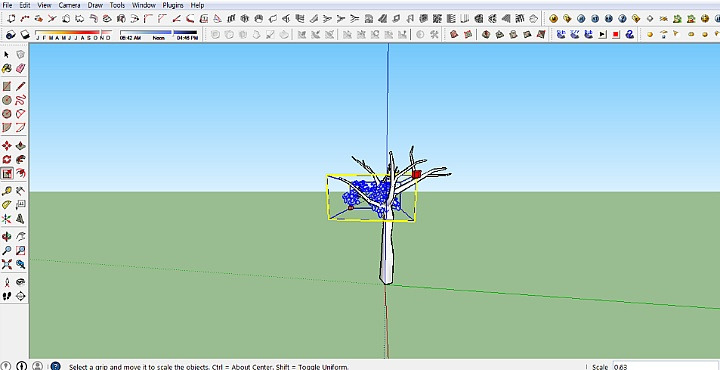Select the Line pencil tool

20,86
